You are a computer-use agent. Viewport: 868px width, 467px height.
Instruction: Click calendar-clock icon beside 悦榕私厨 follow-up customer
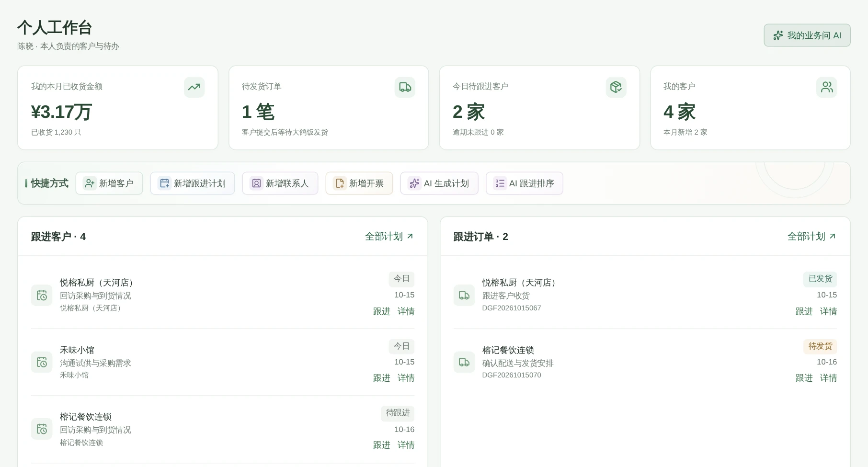pos(42,295)
